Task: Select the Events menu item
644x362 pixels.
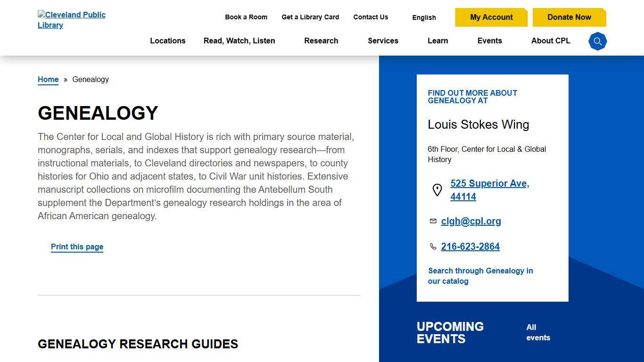Action: pyautogui.click(x=489, y=41)
